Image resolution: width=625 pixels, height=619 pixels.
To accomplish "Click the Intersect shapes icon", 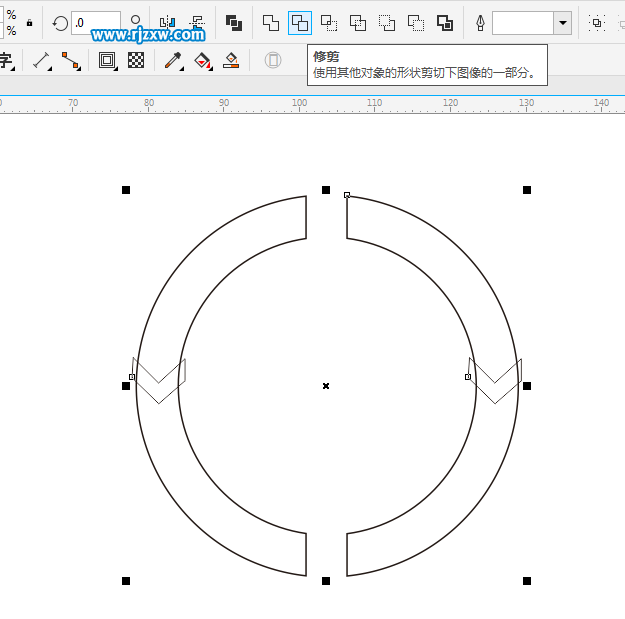I will point(329,23).
